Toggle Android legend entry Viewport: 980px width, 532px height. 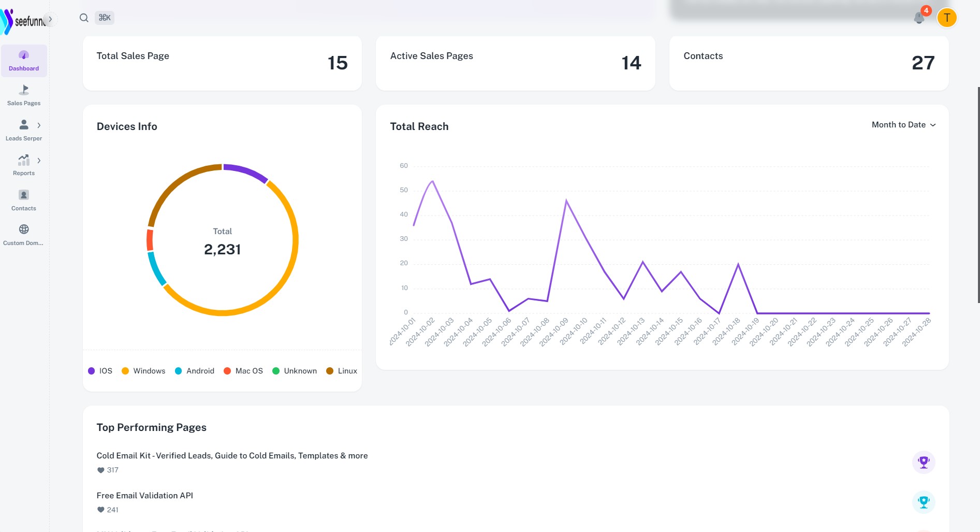tap(195, 371)
